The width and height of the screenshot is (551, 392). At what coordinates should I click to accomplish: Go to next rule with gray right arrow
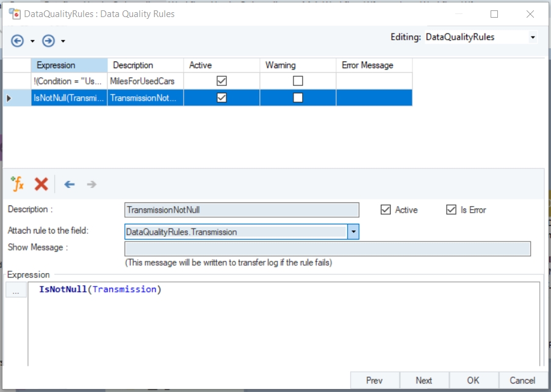click(x=92, y=184)
